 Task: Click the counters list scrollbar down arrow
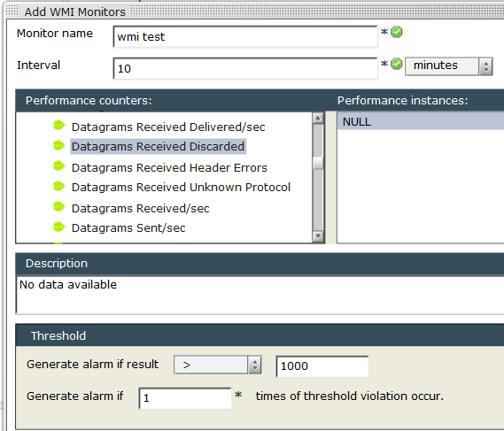(318, 236)
